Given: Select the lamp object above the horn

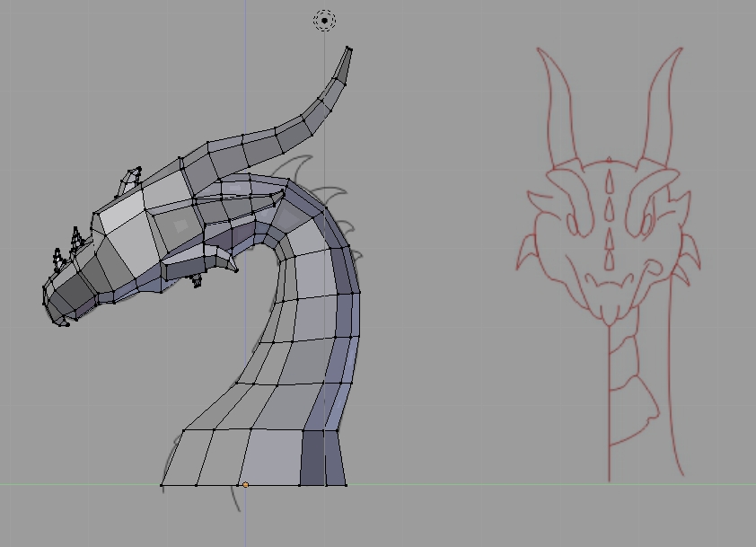Looking at the screenshot, I should 324,21.
